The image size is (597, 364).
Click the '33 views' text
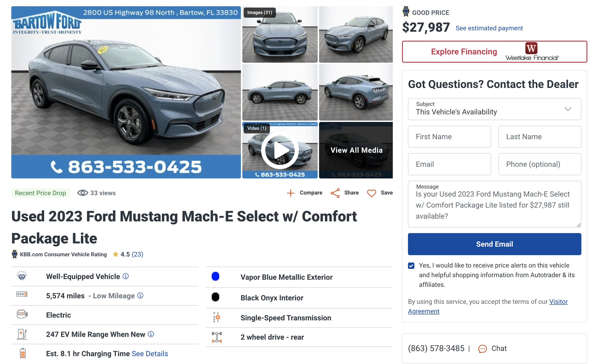(103, 193)
